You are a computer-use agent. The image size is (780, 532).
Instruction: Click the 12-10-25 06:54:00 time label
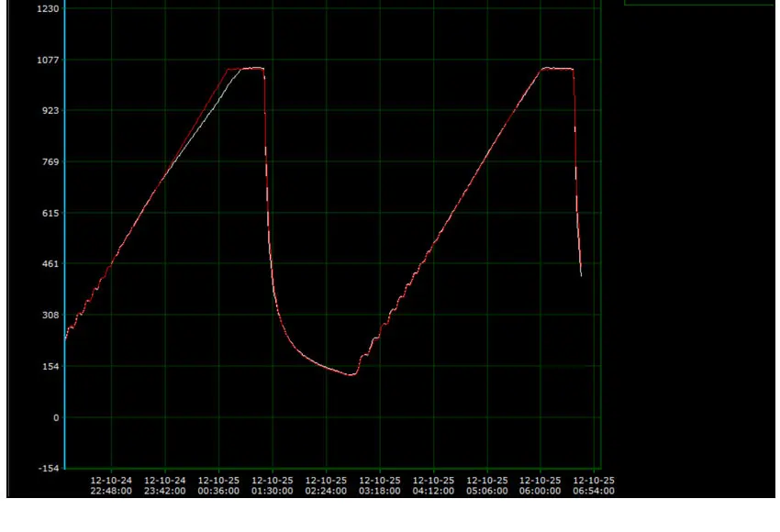click(x=594, y=486)
